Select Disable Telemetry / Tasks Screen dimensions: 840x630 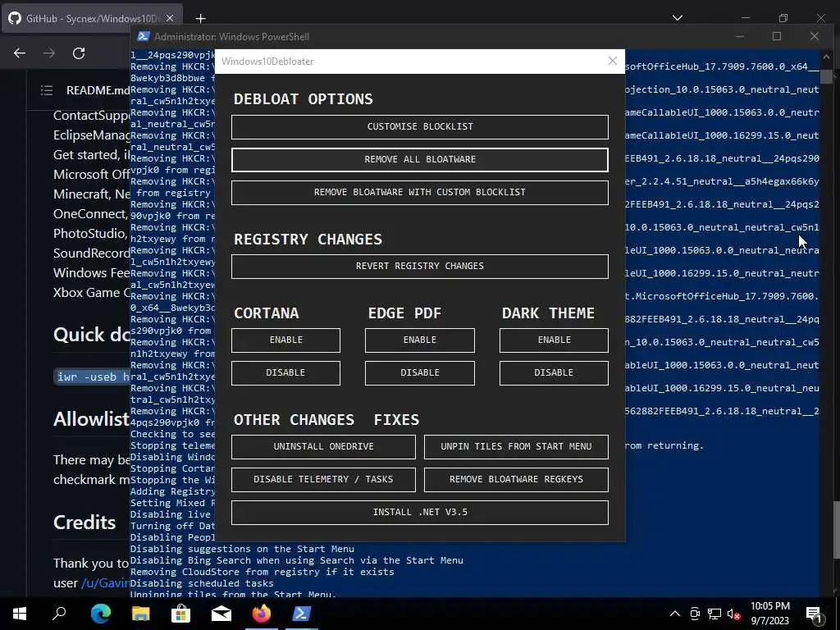point(323,479)
